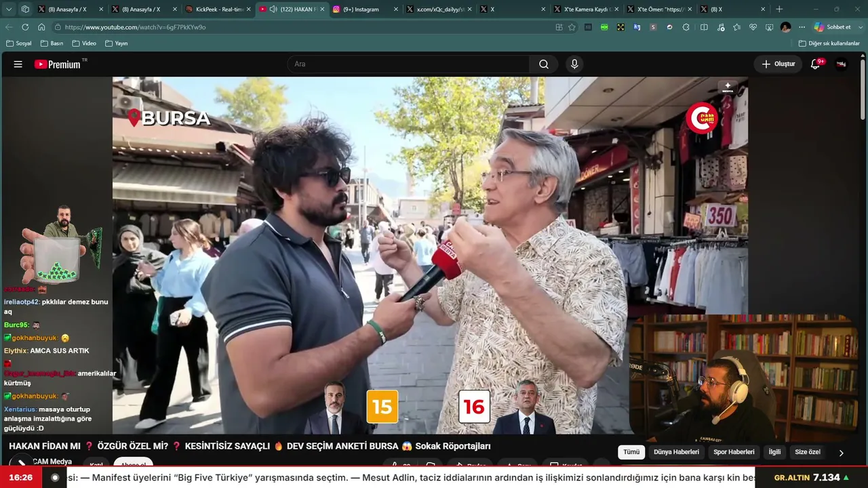Close the Instagram tab

pos(395,9)
